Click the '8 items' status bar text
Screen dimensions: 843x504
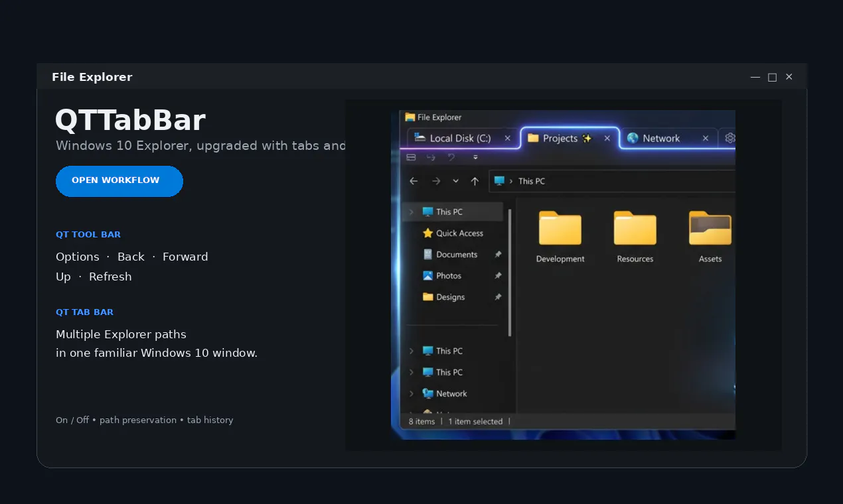(421, 421)
